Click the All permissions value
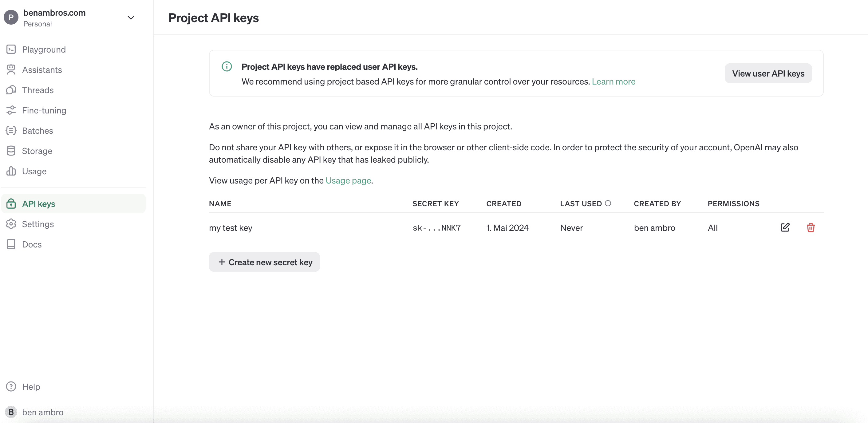Viewport: 868px width, 423px height. point(713,227)
